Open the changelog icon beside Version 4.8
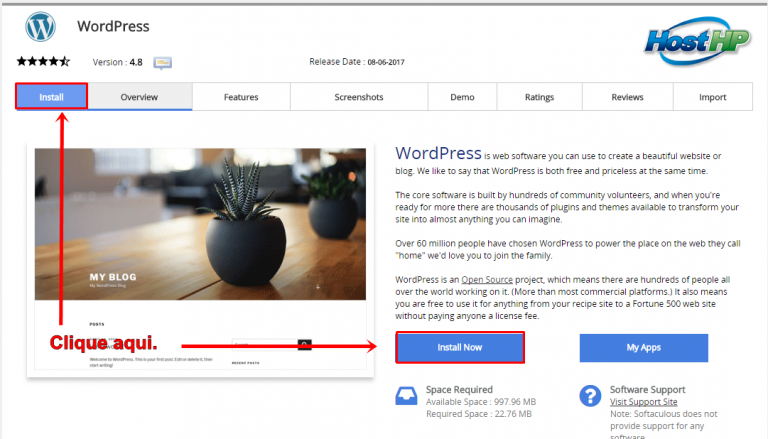 click(x=163, y=62)
